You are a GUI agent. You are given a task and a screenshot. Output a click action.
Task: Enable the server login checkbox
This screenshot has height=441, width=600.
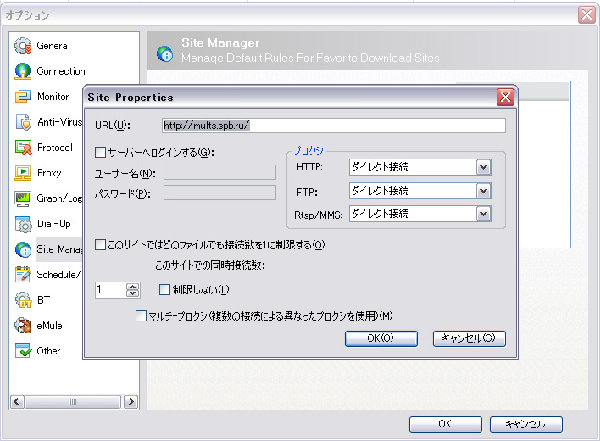coord(100,152)
